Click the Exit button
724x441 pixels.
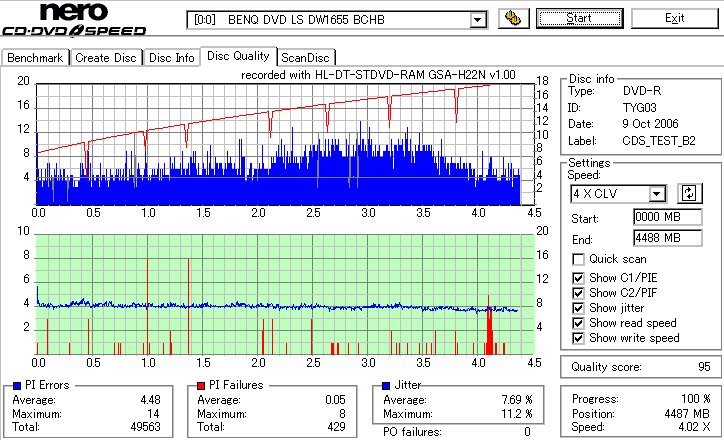click(x=675, y=18)
